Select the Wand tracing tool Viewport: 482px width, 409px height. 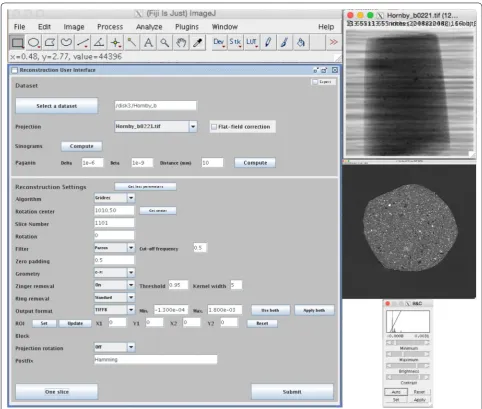click(132, 42)
